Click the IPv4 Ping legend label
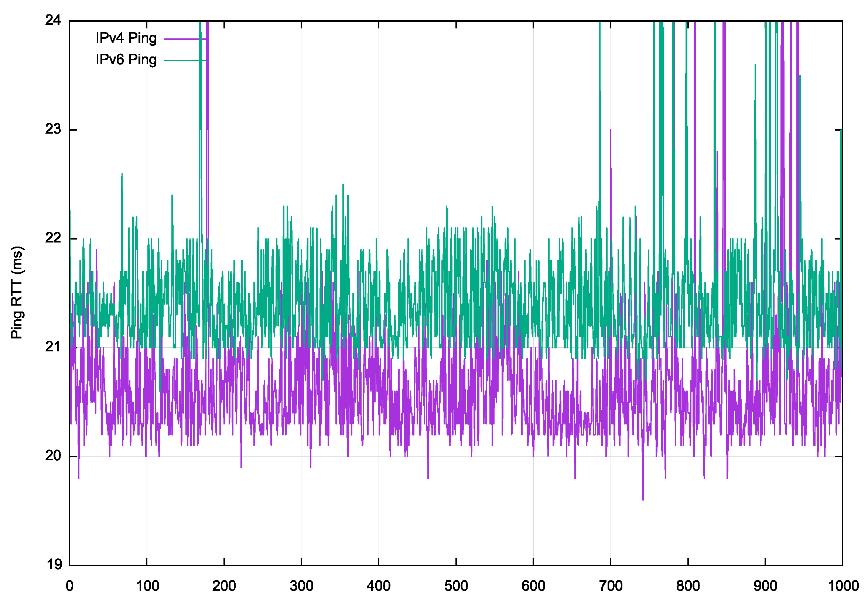The image size is (868, 609). (x=126, y=38)
